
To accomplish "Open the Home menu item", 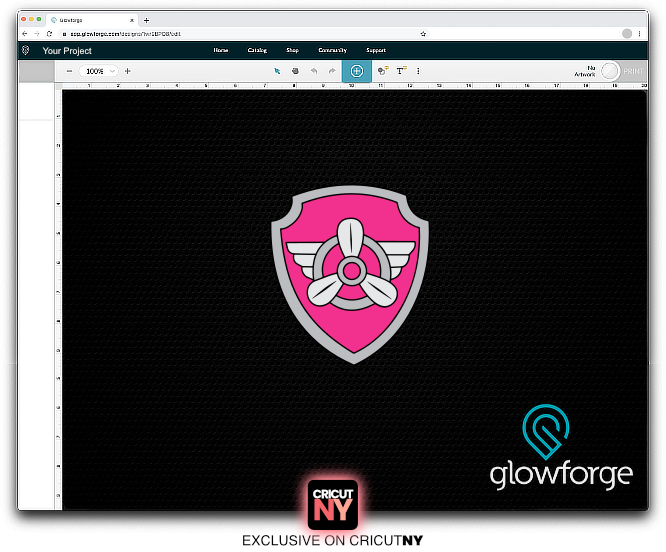I will [220, 50].
